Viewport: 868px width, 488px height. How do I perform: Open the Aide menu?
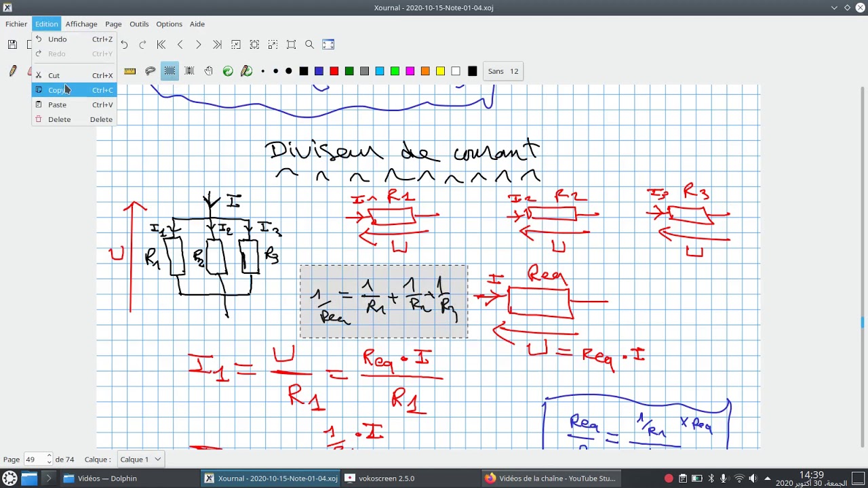click(197, 24)
